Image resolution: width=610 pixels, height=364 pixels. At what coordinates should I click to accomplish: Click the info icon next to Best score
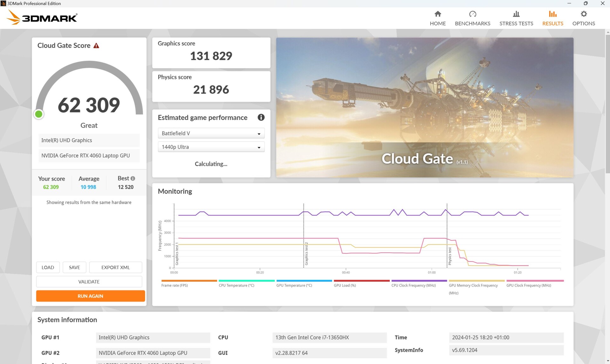[133, 179]
